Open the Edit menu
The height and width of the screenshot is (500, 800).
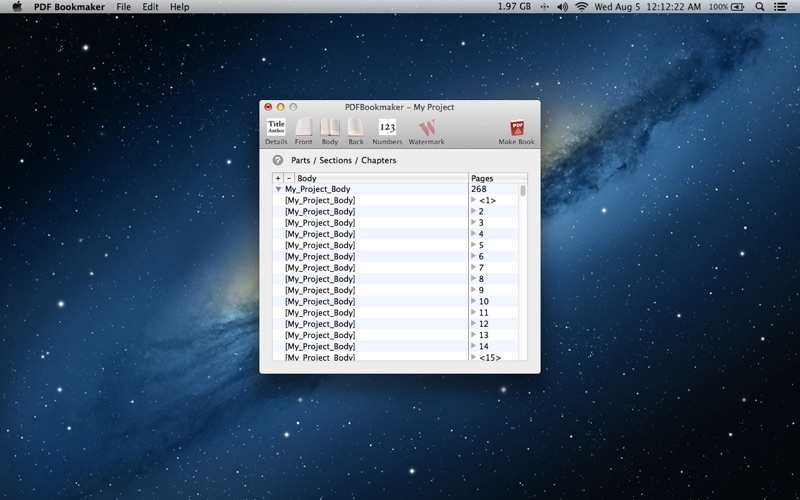pos(150,7)
